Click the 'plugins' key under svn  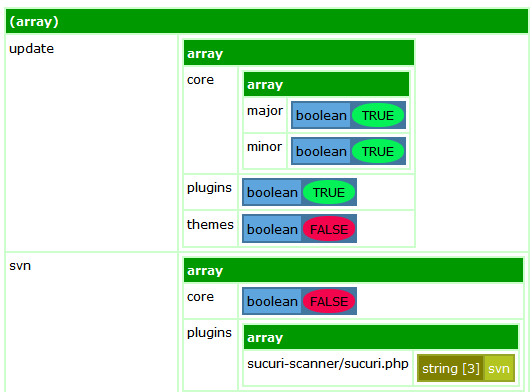click(209, 333)
